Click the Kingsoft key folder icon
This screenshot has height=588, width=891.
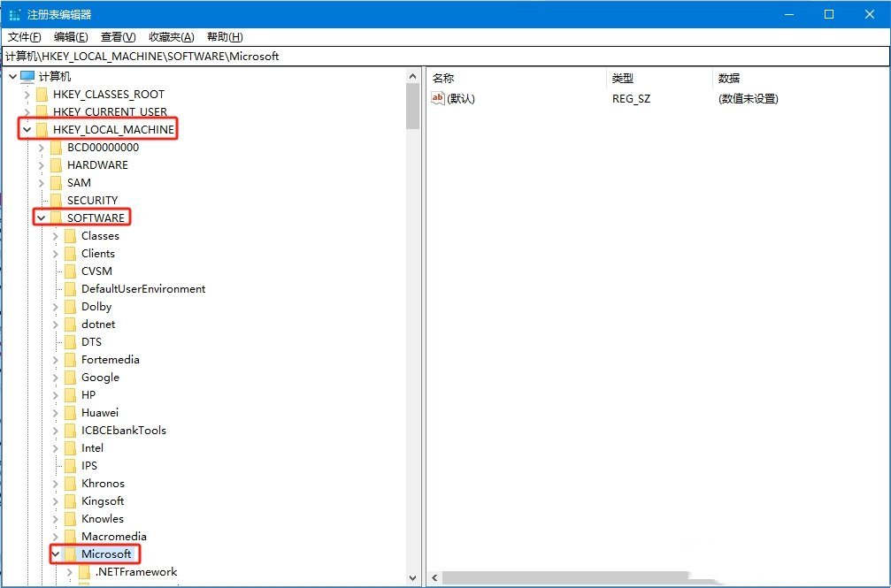pyautogui.click(x=70, y=501)
